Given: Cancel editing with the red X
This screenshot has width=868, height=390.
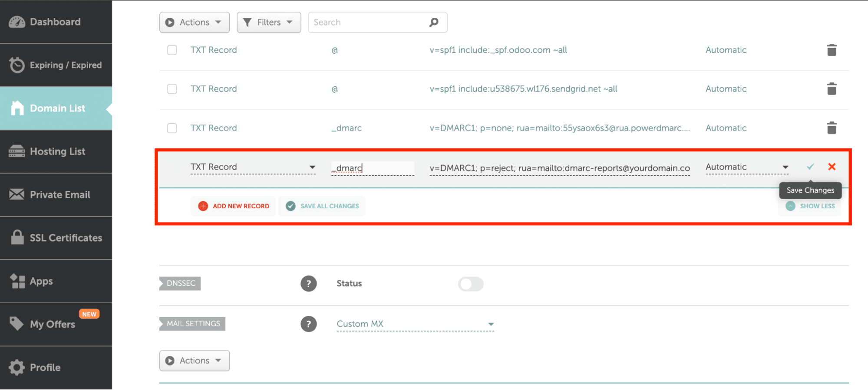Looking at the screenshot, I should (x=832, y=167).
